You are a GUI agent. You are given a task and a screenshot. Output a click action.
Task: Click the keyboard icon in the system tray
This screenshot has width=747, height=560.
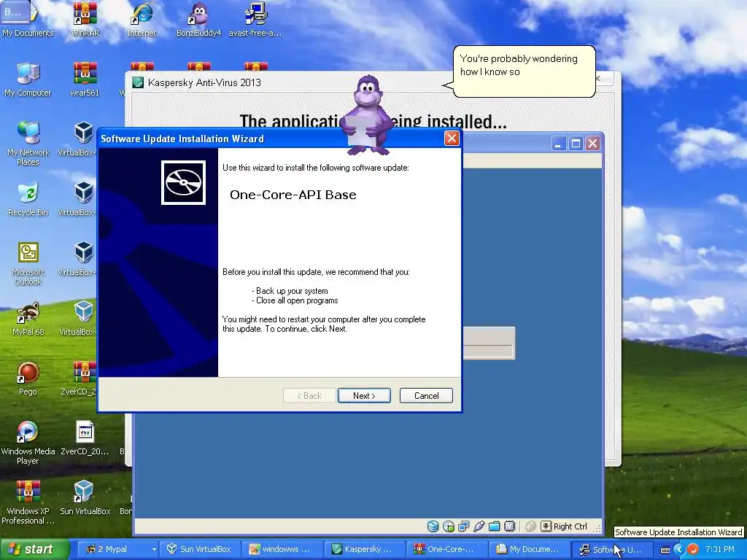pyautogui.click(x=665, y=550)
